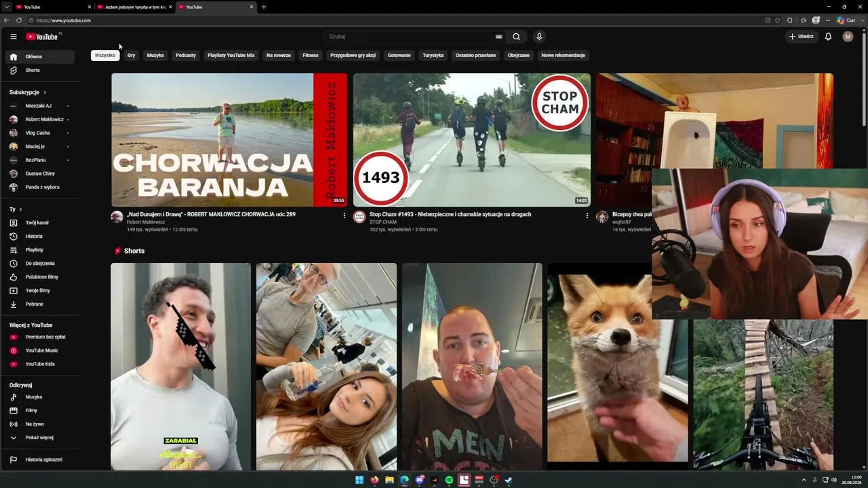The image size is (868, 488).
Task: Go back in the browser
Action: (x=7, y=20)
